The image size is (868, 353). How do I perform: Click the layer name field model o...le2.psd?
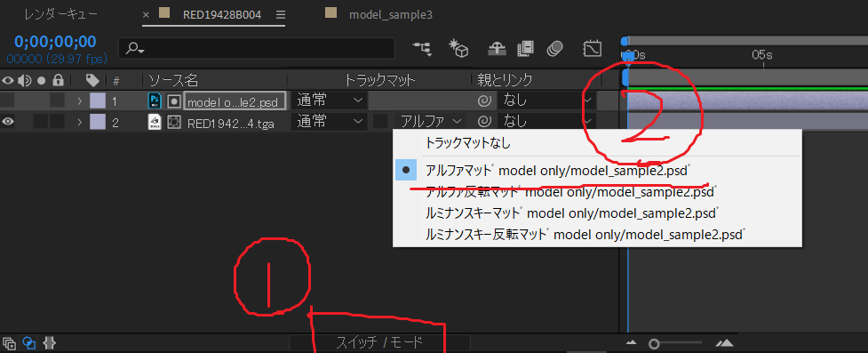click(235, 101)
